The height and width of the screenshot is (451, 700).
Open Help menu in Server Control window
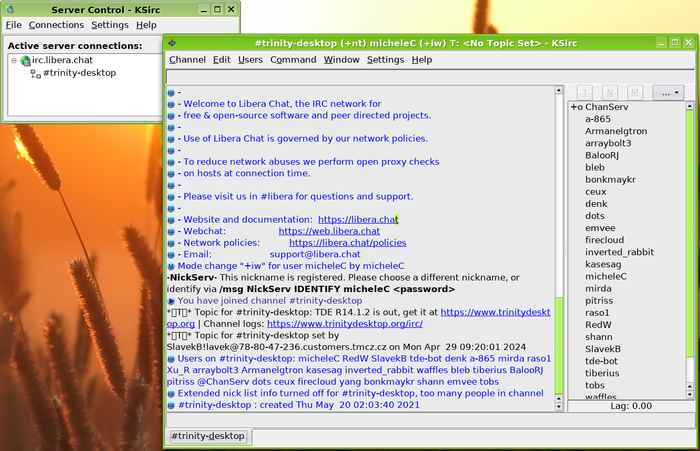[146, 25]
